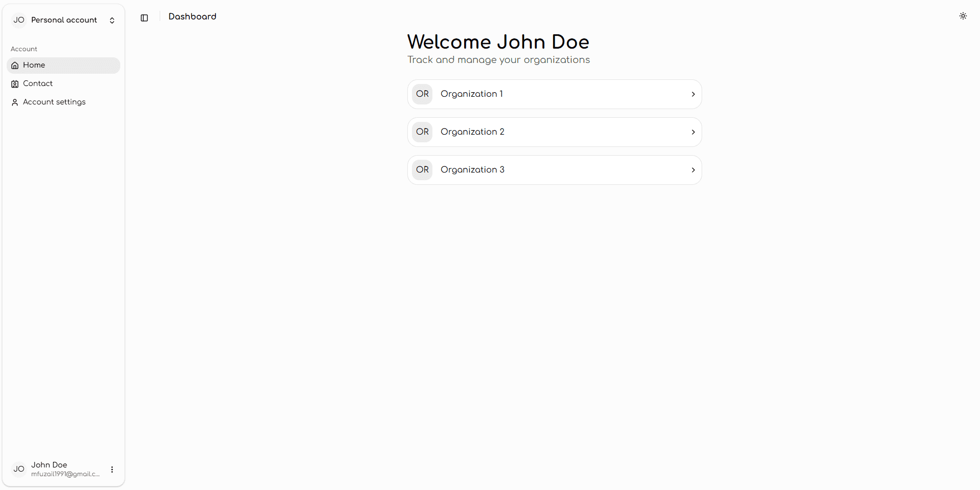Click the Account settings person icon

point(15,102)
